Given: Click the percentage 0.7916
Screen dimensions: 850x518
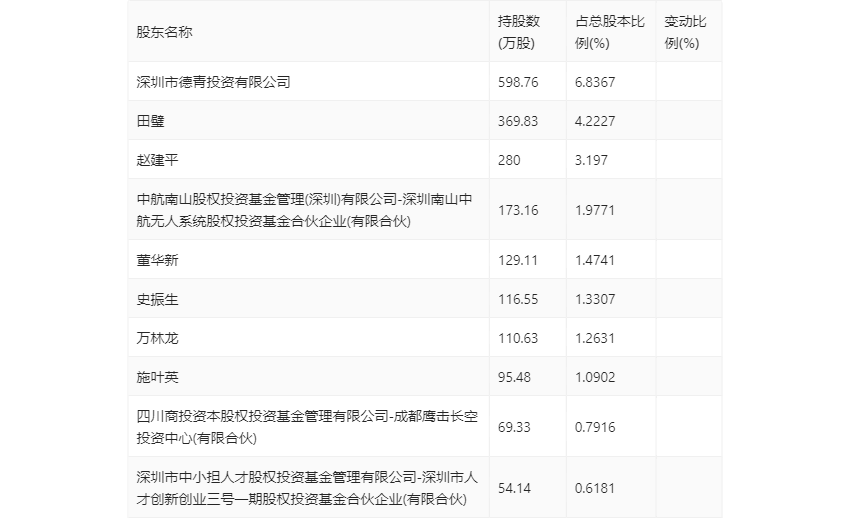Looking at the screenshot, I should (x=595, y=427).
